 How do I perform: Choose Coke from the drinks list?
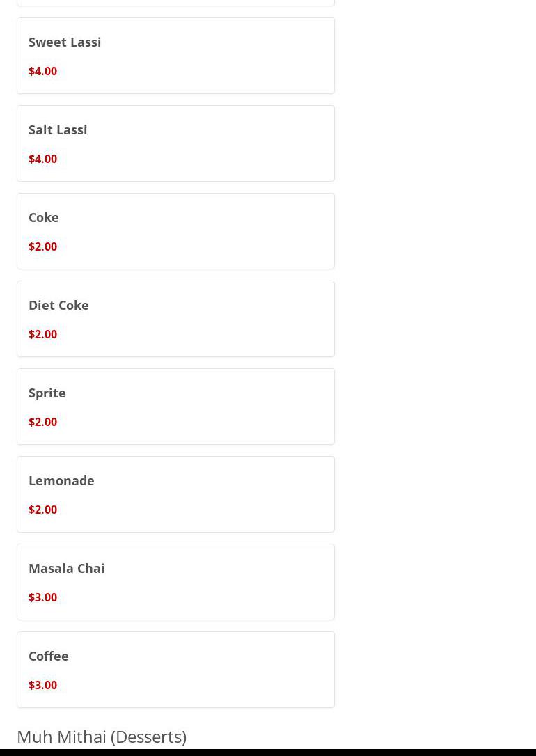pyautogui.click(x=44, y=217)
